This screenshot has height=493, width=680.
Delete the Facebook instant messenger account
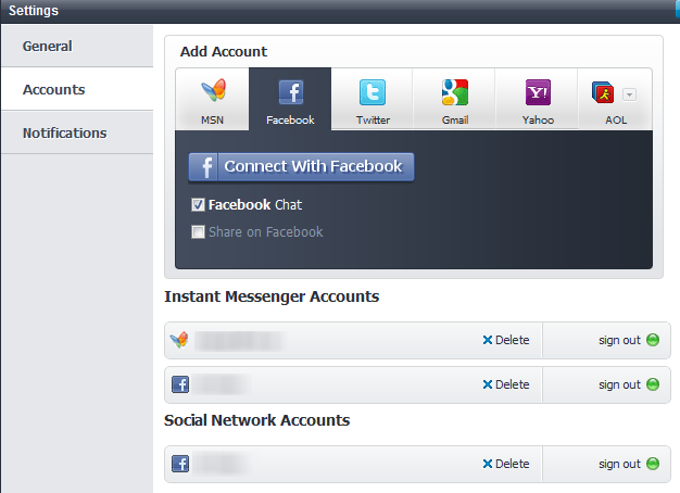[x=506, y=385]
